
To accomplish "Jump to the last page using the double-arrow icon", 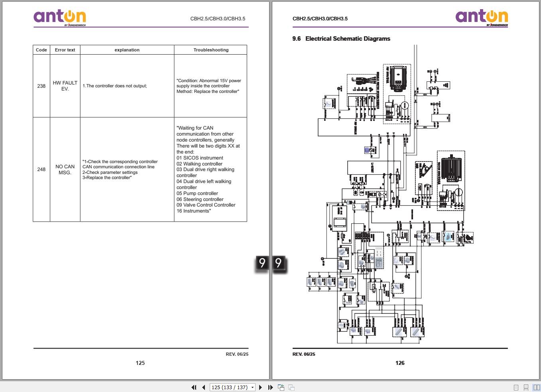I will [x=270, y=387].
